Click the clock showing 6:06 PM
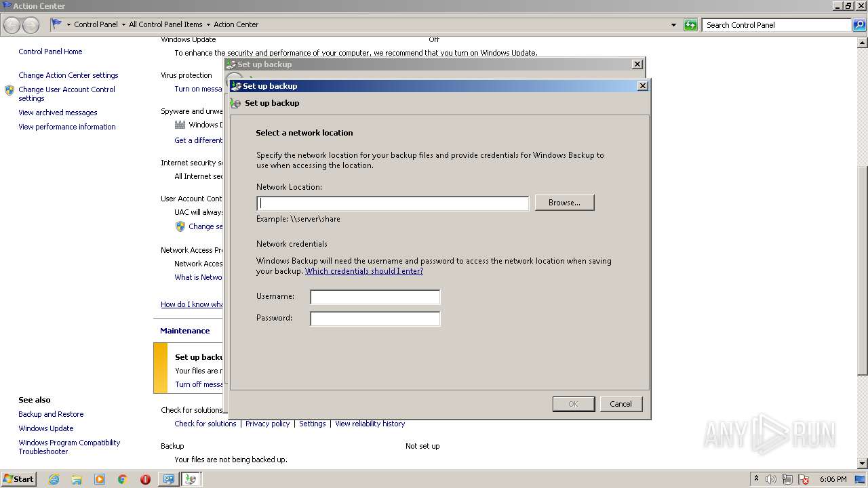The width and height of the screenshot is (868, 488). 833,479
